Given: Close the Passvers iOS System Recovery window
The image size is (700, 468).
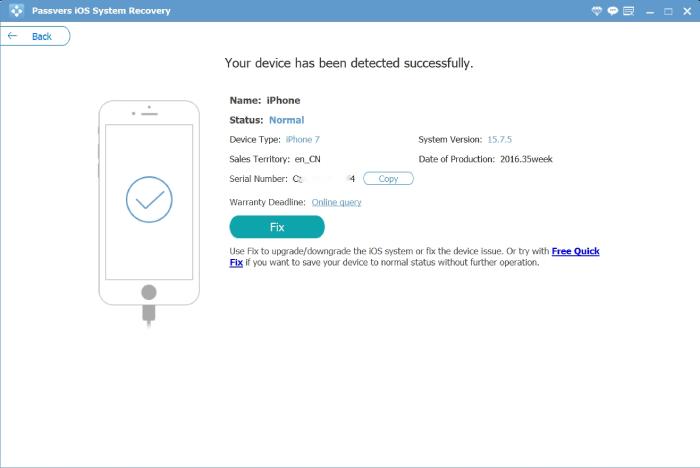Looking at the screenshot, I should (x=685, y=11).
